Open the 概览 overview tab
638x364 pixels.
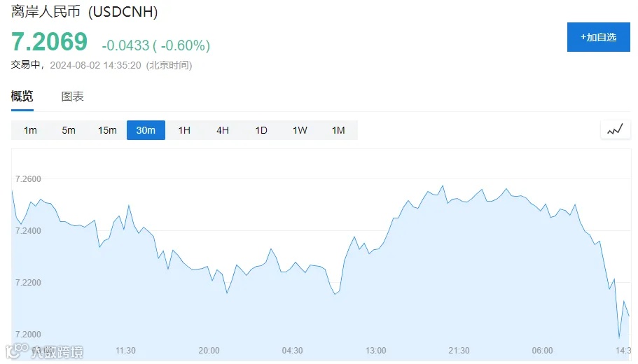(22, 97)
